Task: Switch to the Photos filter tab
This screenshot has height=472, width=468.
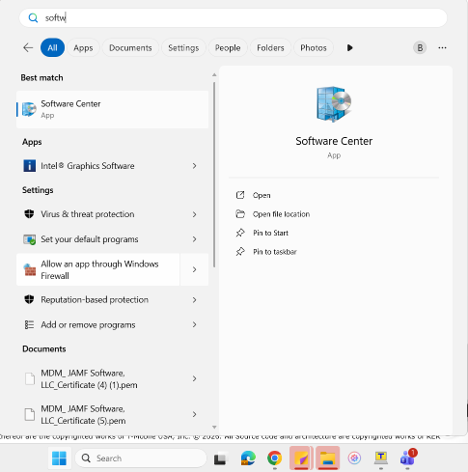Action: point(313,48)
